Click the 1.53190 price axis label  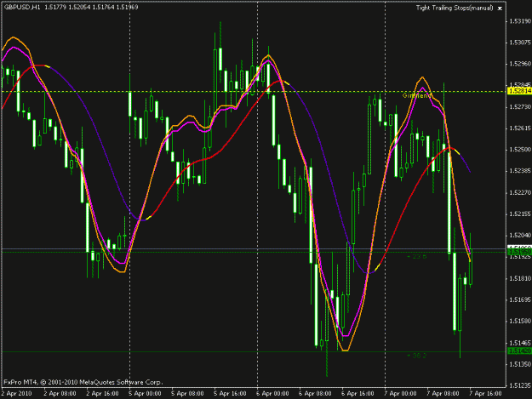pyautogui.click(x=520, y=21)
